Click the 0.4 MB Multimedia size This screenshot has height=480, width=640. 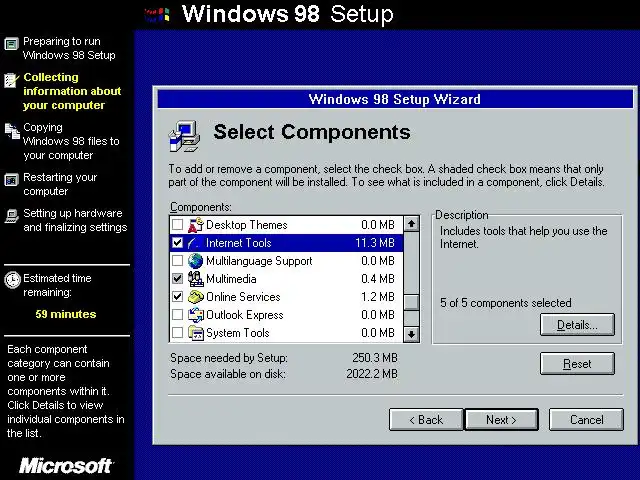378,279
